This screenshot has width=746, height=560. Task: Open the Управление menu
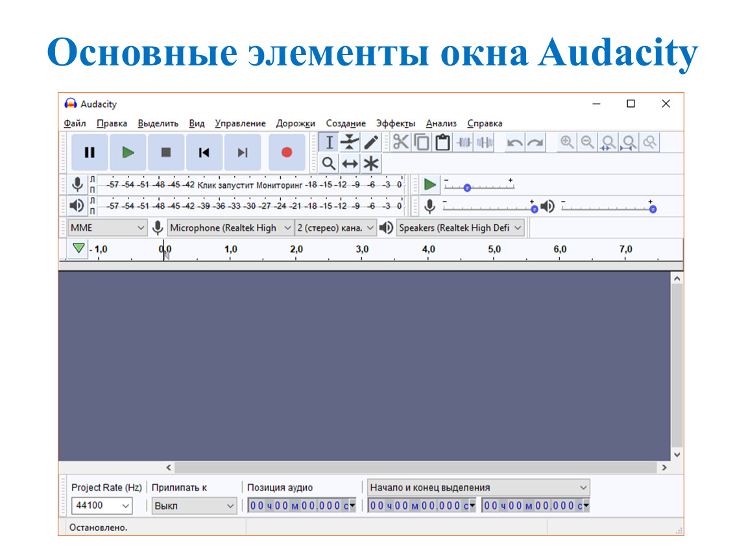(x=240, y=123)
